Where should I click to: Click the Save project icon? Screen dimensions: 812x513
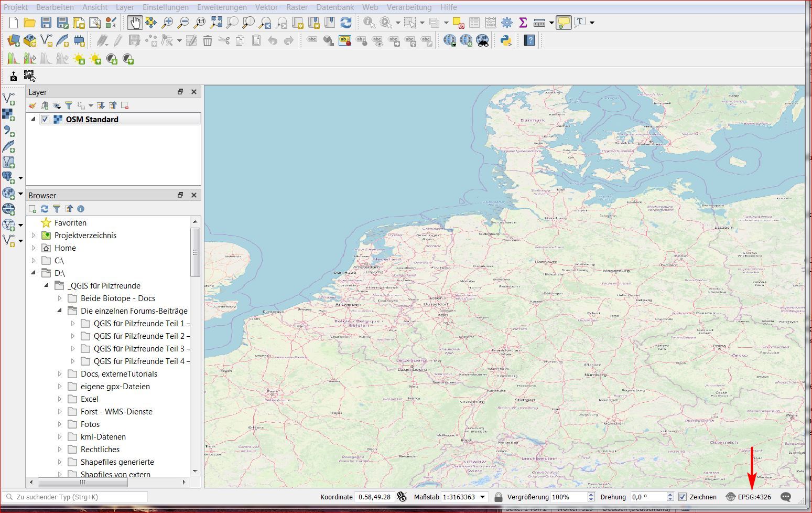coord(46,23)
